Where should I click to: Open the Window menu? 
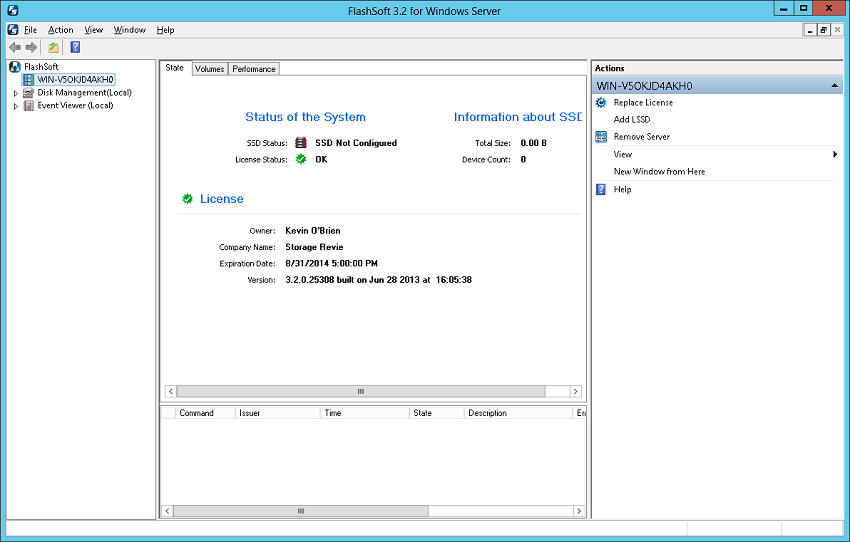[130, 30]
